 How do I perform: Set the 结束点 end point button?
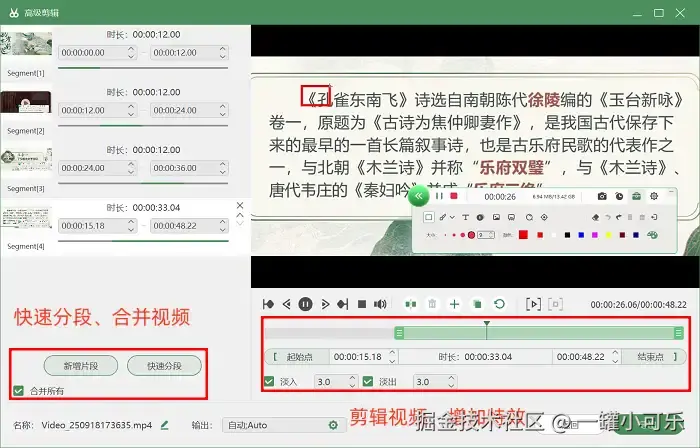pyautogui.click(x=654, y=357)
